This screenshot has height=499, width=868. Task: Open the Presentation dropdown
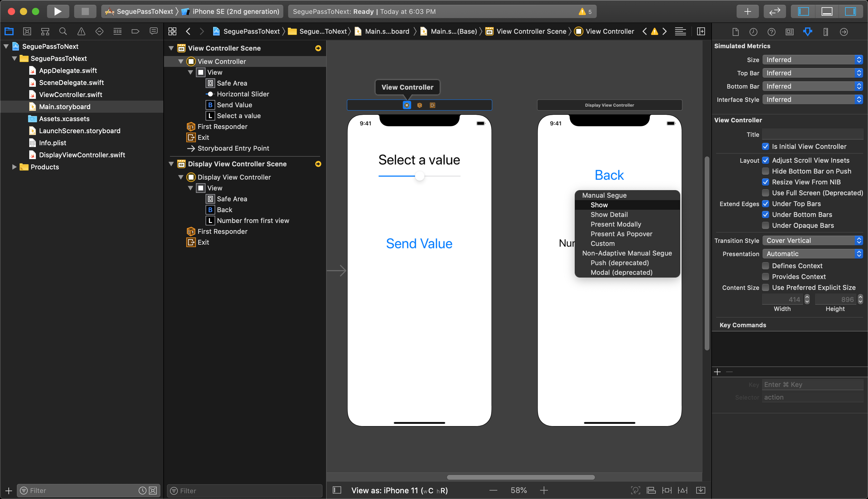click(x=813, y=254)
